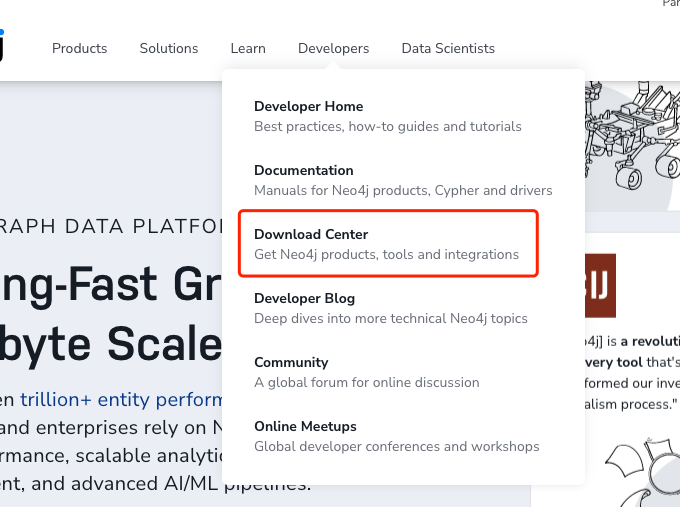
Task: Click 'Manuals for Neo4j products, Cypher and drivers'
Action: click(x=403, y=190)
